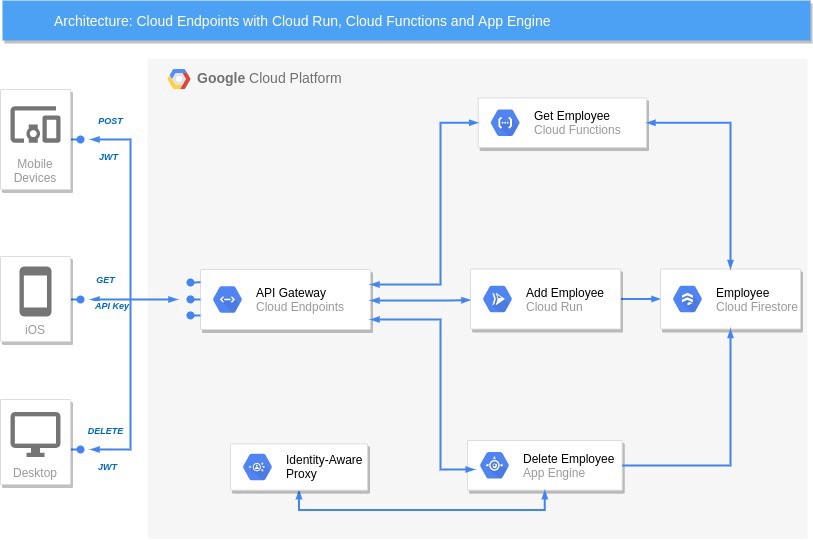Click the DELETE label
Viewport: 813px width, 540px height.
(105, 431)
